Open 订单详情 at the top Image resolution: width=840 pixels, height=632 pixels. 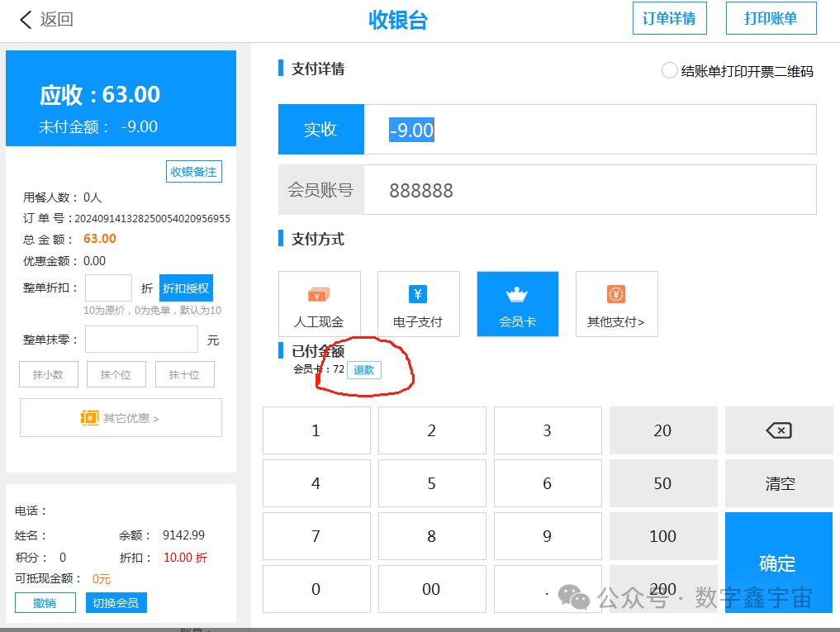(x=669, y=17)
